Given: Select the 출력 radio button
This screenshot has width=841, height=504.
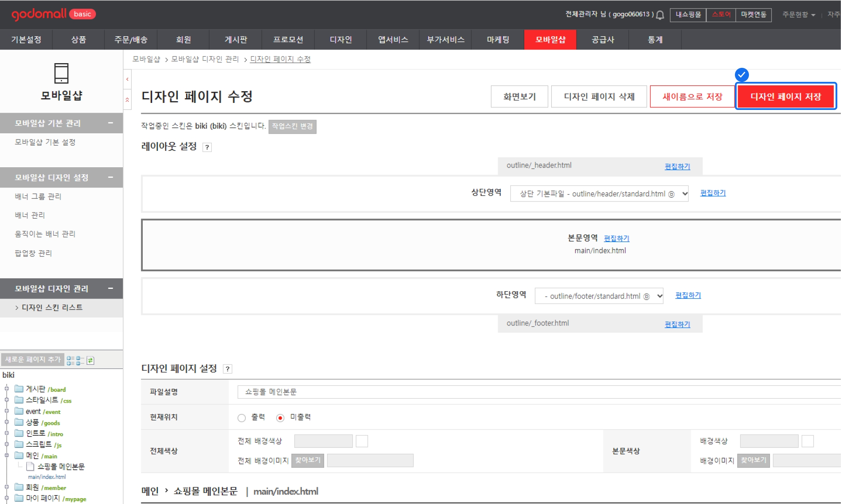Looking at the screenshot, I should pyautogui.click(x=241, y=418).
